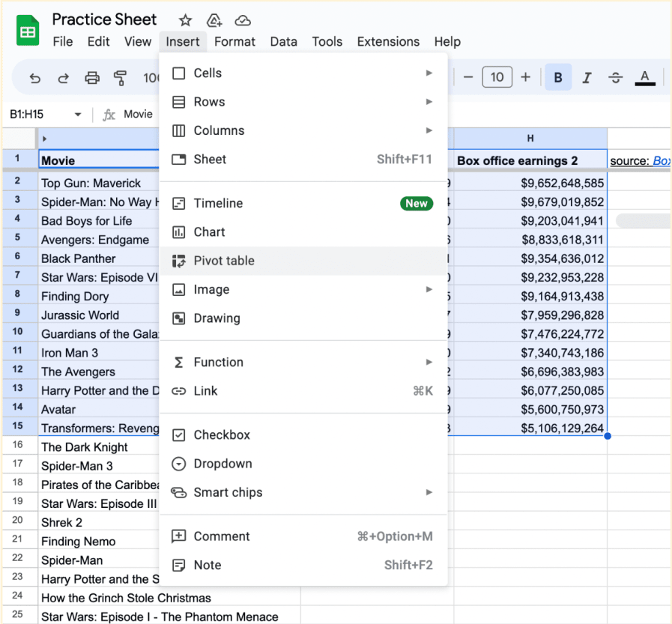
Task: Click the B1:H15 name box
Action: tap(26, 115)
